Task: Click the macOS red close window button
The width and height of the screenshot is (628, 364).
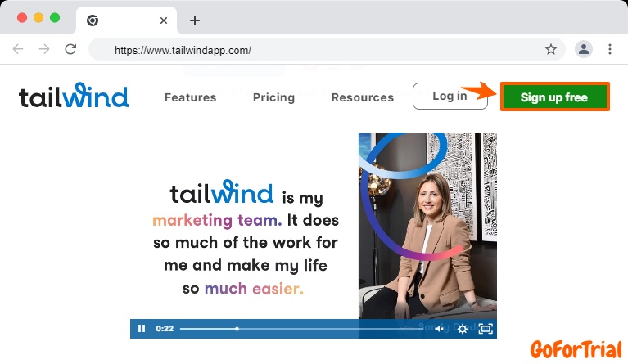Action: (x=22, y=18)
